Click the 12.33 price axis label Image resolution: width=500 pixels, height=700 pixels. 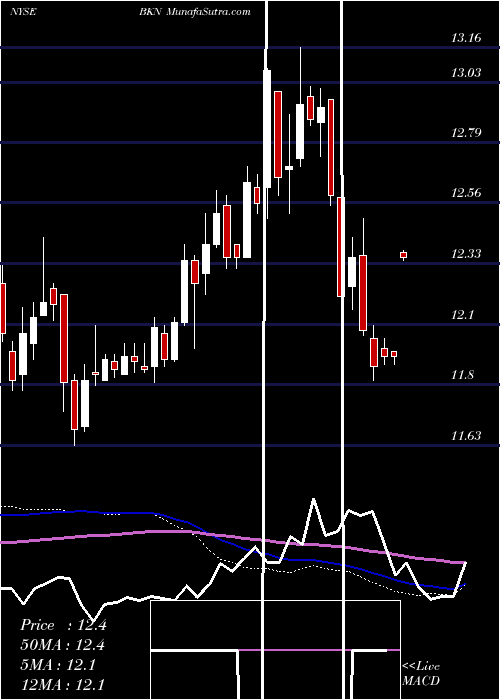pos(466,254)
